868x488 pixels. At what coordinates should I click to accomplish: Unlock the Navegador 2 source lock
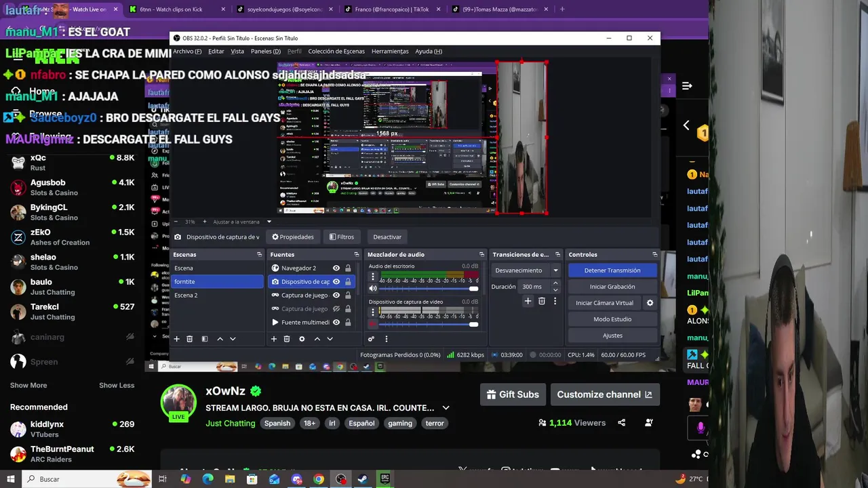point(347,268)
